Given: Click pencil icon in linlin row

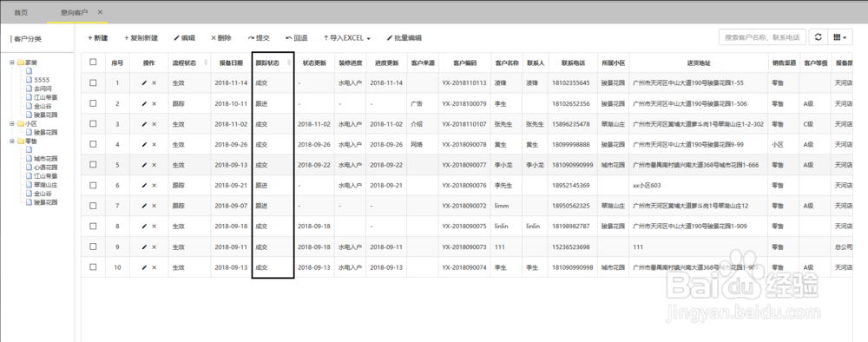Looking at the screenshot, I should (144, 227).
